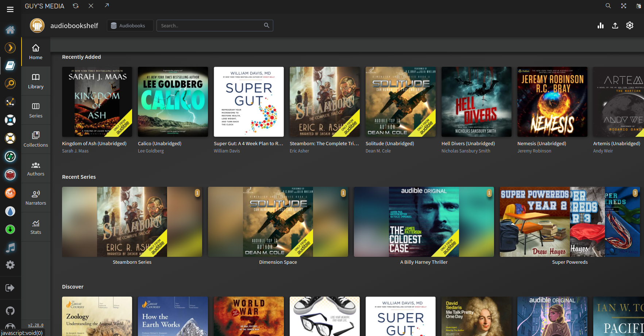This screenshot has width=644, height=336.
Task: Click the blue water drop icon in left dock
Action: click(10, 211)
